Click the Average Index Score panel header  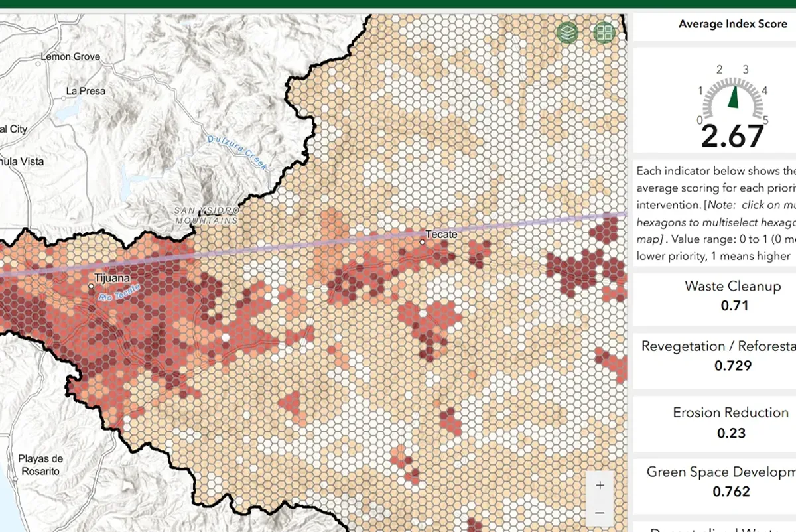coord(732,23)
